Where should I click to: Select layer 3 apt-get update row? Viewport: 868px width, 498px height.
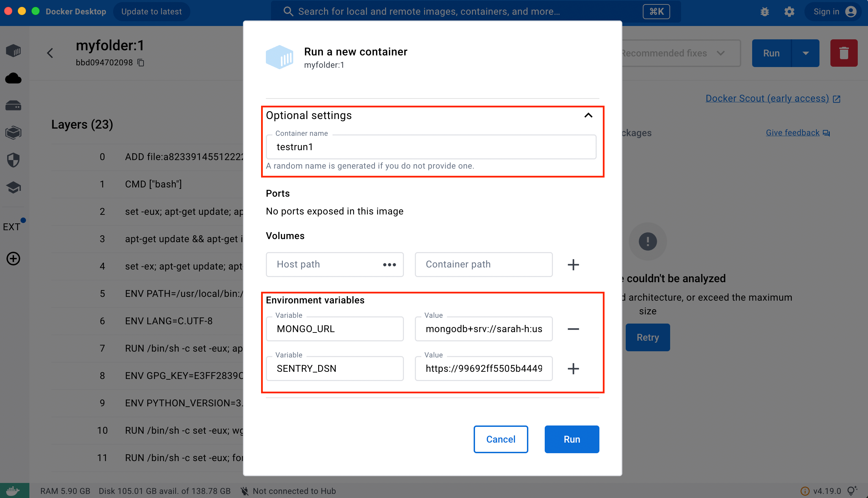pos(147,239)
